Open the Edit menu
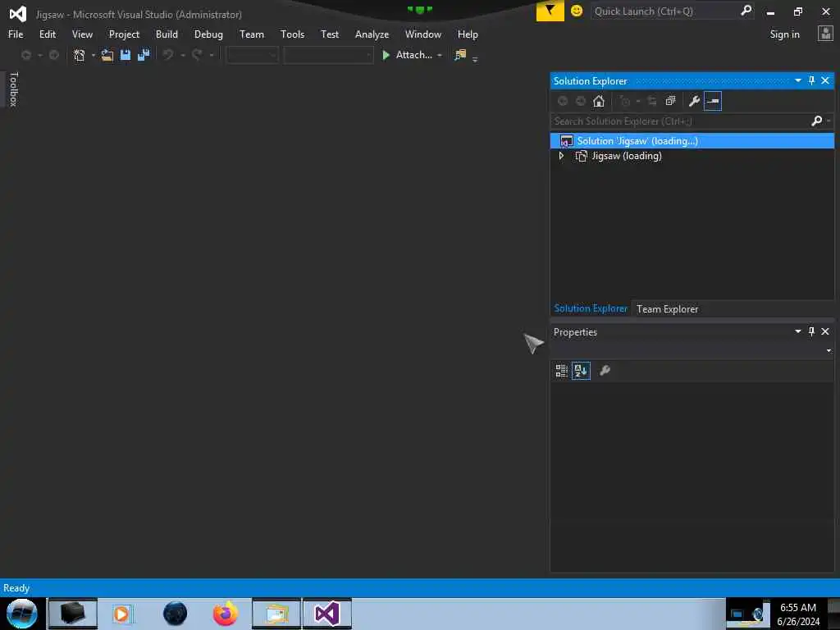 48,34
